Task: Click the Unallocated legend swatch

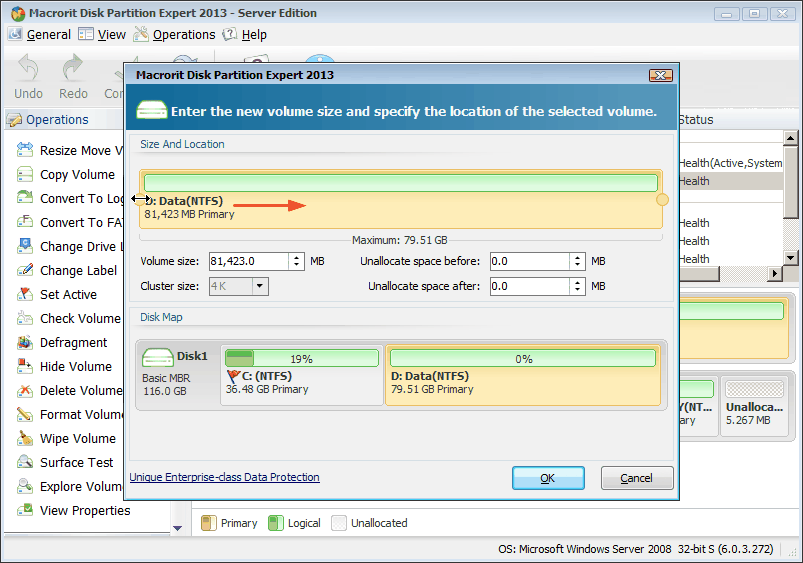Action: click(339, 523)
